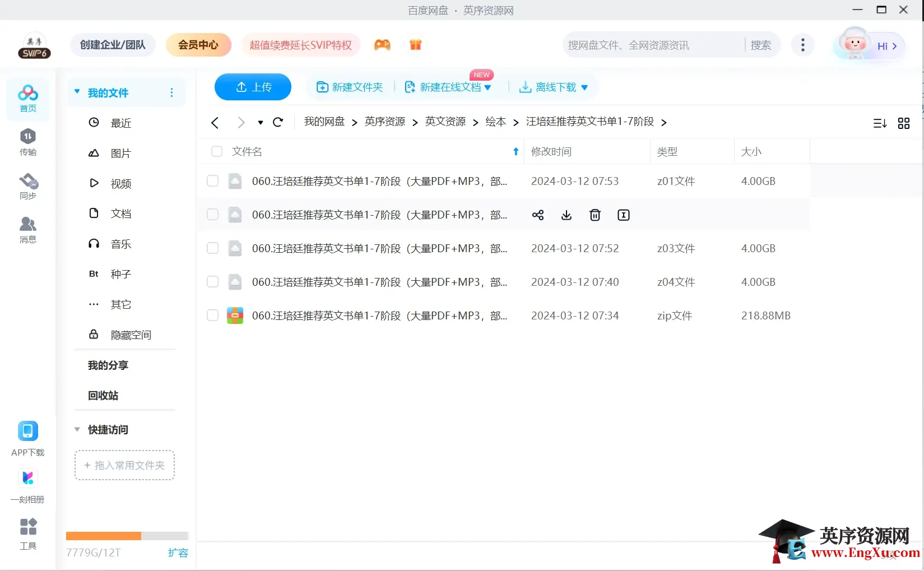This screenshot has height=571, width=924.
Task: Collapse the 我的文件 tree
Action: [77, 92]
